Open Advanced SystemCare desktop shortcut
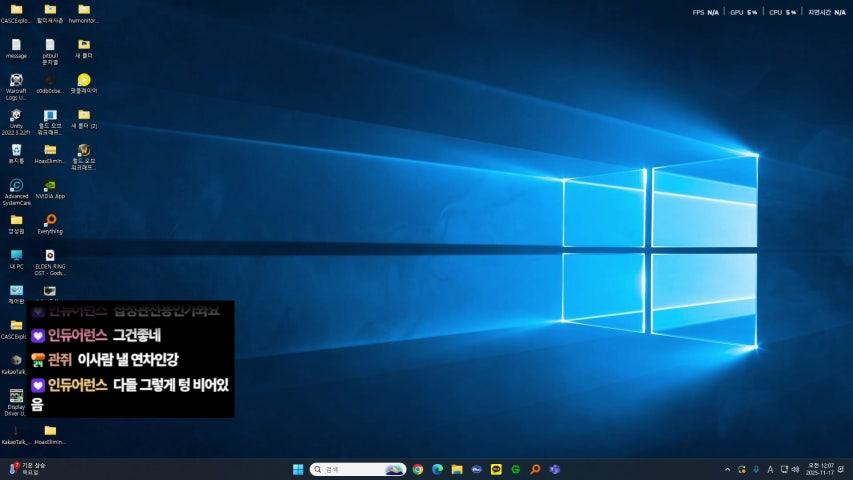Image resolution: width=853 pixels, height=480 pixels. (16, 186)
